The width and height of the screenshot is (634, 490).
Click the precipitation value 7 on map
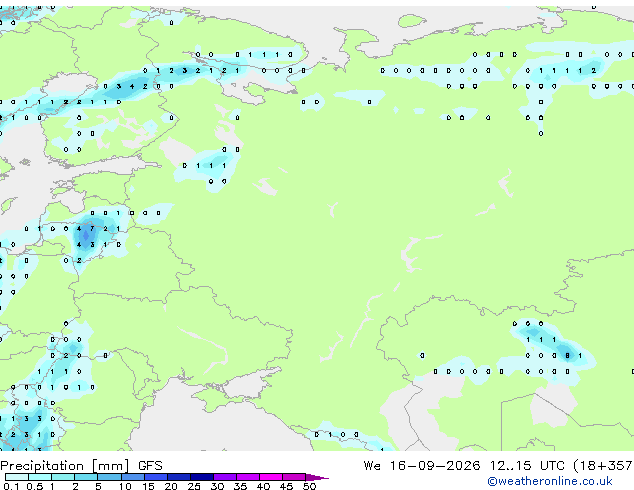(x=92, y=228)
